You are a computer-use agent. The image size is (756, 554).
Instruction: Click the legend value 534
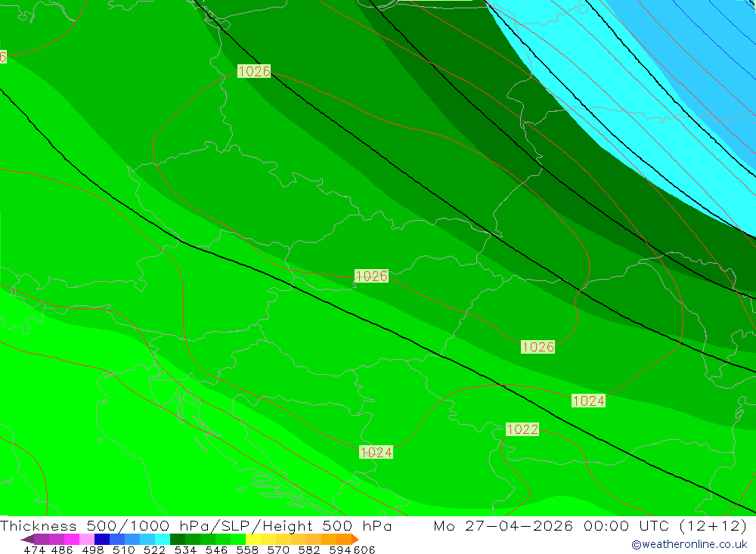tap(185, 549)
